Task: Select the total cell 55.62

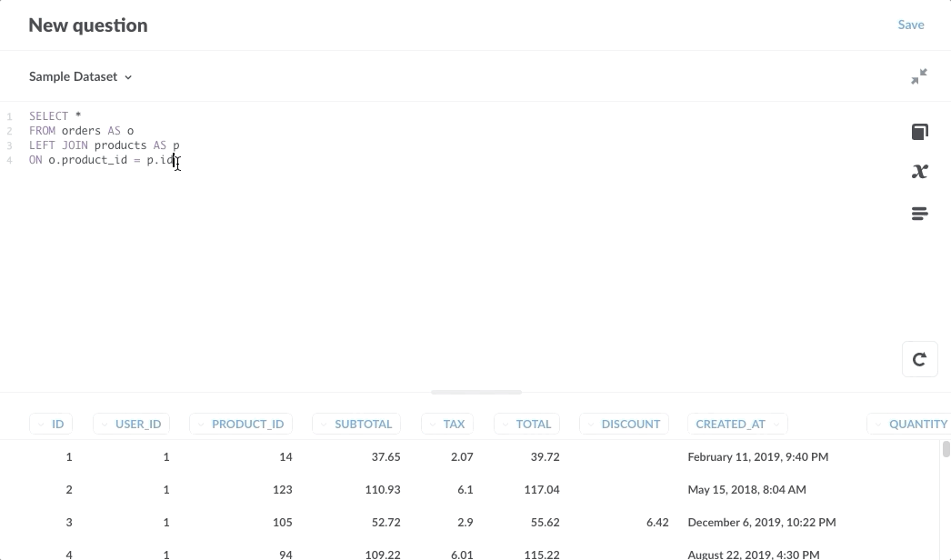Action: point(545,523)
